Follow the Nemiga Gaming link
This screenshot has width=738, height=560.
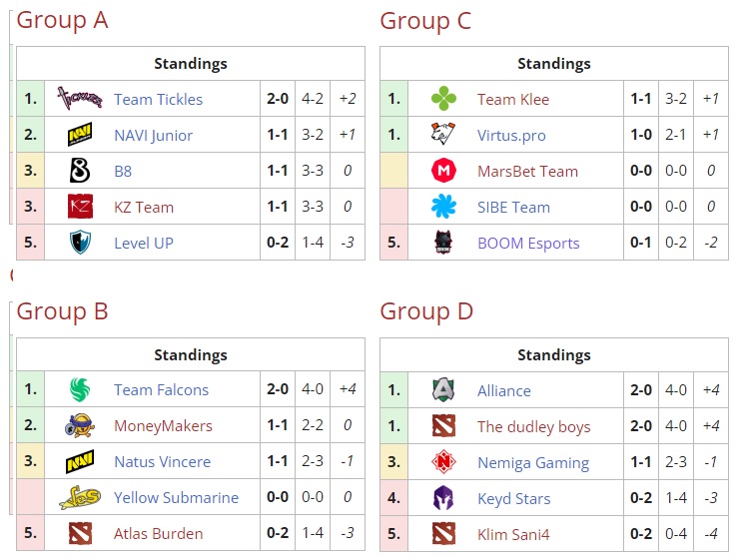point(533,463)
